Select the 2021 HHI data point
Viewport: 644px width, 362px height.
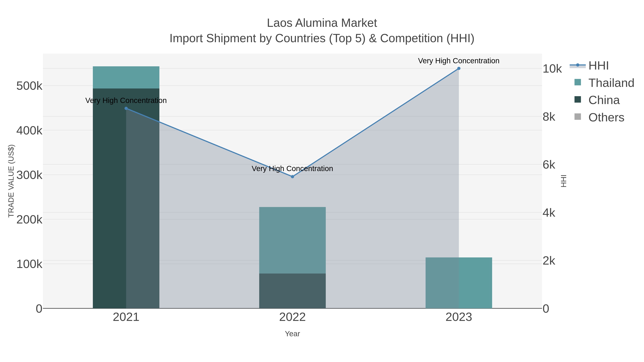126,109
